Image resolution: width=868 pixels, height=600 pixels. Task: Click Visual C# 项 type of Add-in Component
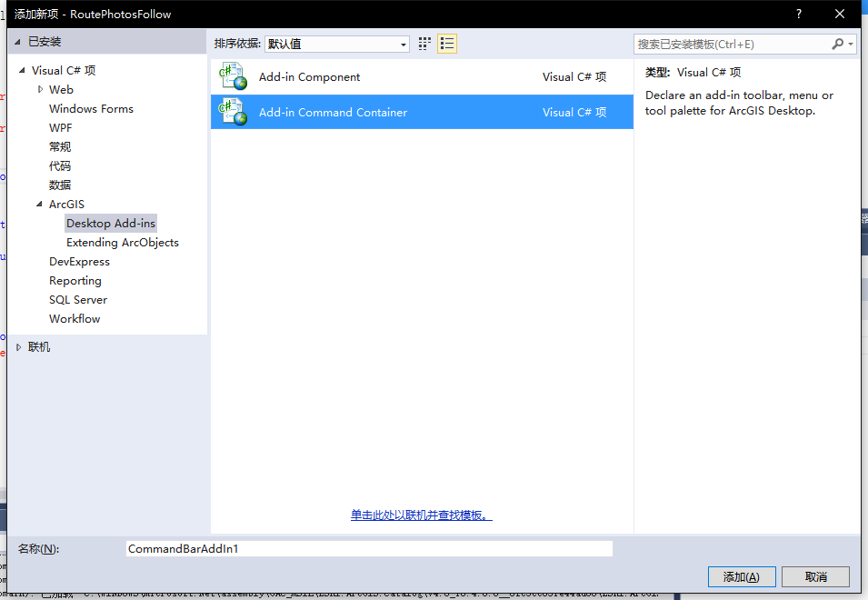[x=574, y=77]
